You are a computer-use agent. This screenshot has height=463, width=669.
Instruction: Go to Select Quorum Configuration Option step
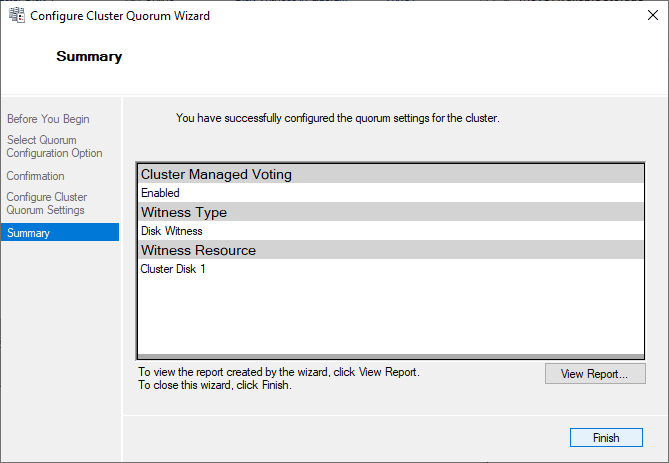(54, 147)
